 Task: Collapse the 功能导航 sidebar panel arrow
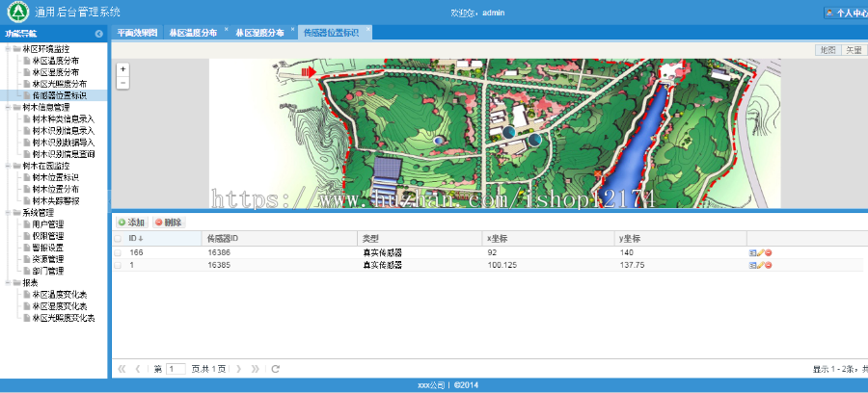tap(99, 34)
